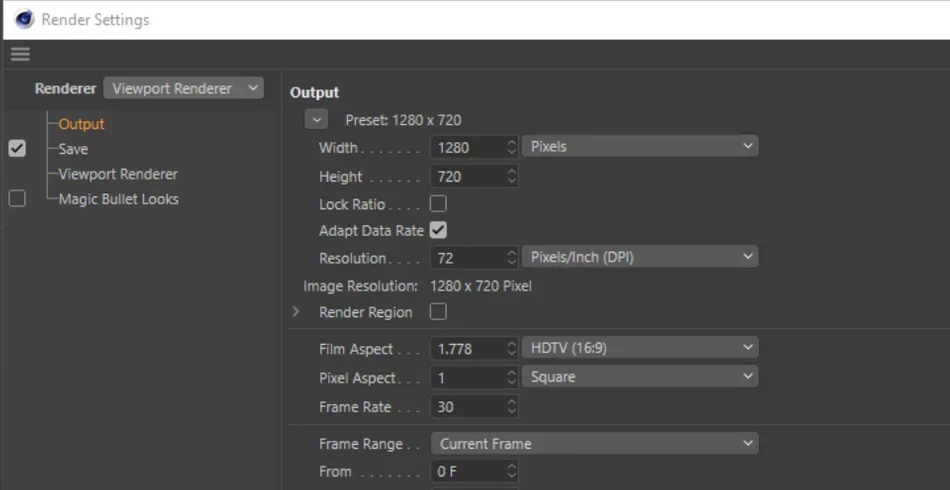950x490 pixels.
Task: Click the Resolution stepper arrows
Action: click(x=511, y=258)
